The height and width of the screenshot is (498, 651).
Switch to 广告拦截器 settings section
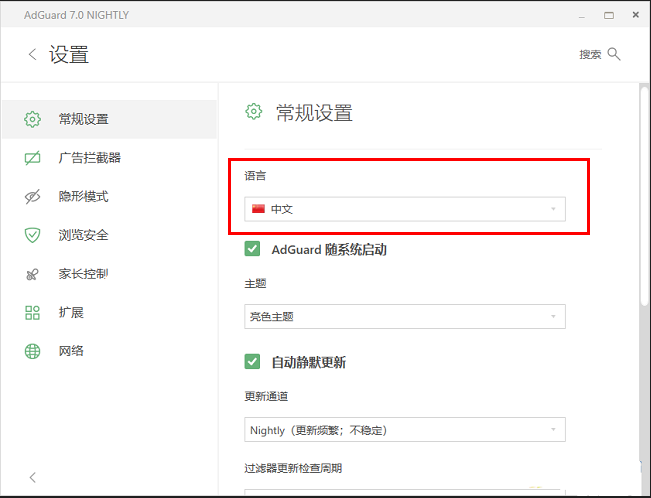90,158
